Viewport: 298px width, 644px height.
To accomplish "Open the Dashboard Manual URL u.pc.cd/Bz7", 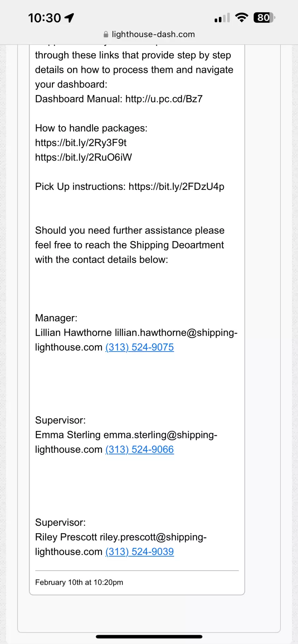I will (164, 99).
